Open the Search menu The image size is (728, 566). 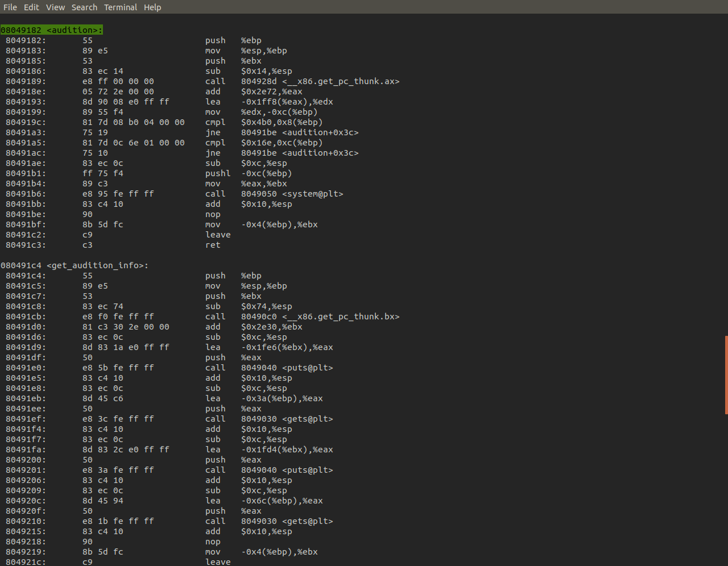(84, 7)
